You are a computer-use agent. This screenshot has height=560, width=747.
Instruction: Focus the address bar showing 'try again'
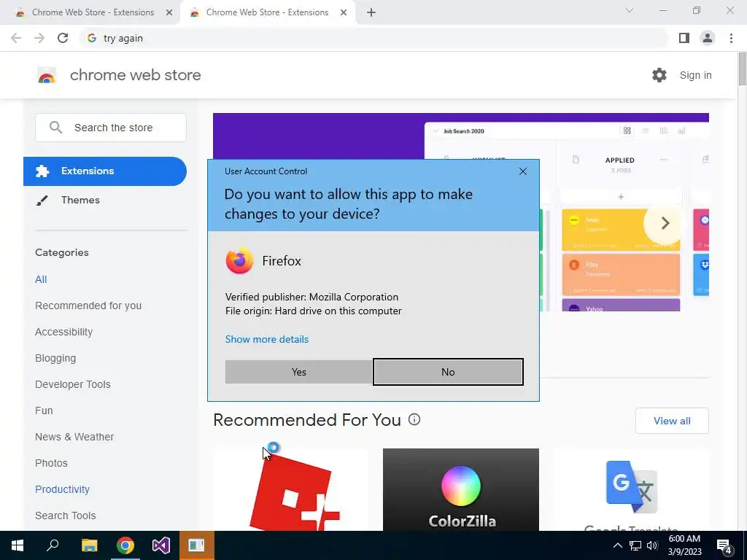point(373,38)
